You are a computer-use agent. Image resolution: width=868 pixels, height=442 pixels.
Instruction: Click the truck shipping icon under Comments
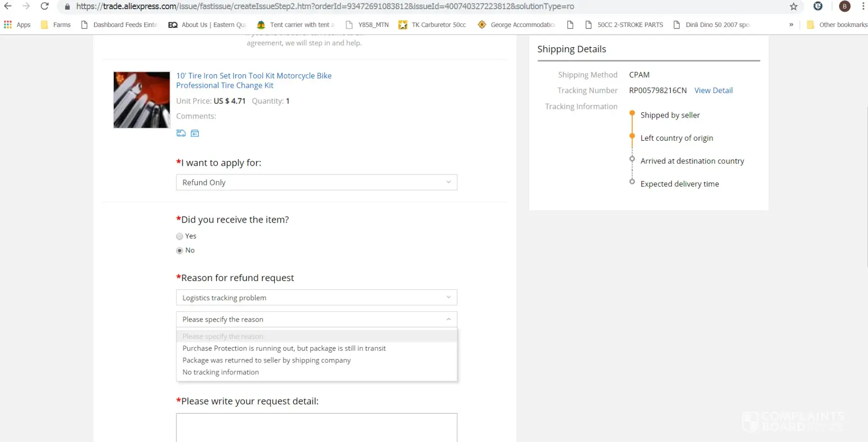pyautogui.click(x=181, y=134)
